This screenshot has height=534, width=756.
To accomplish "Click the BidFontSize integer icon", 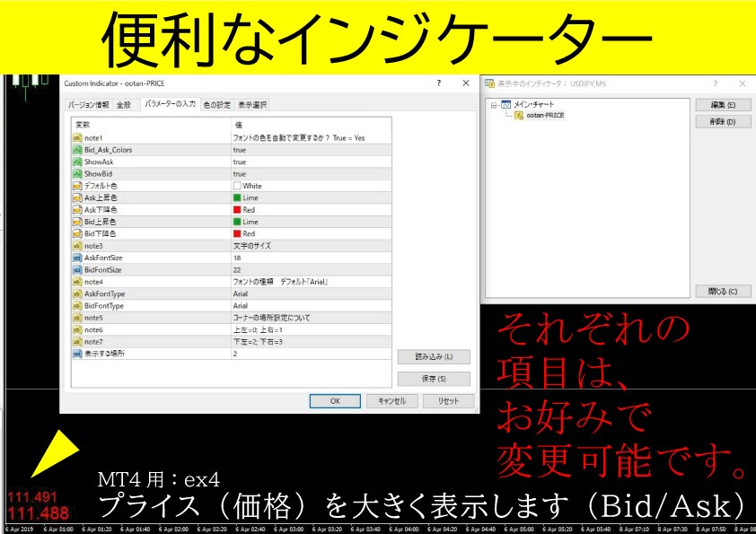I will (x=77, y=270).
